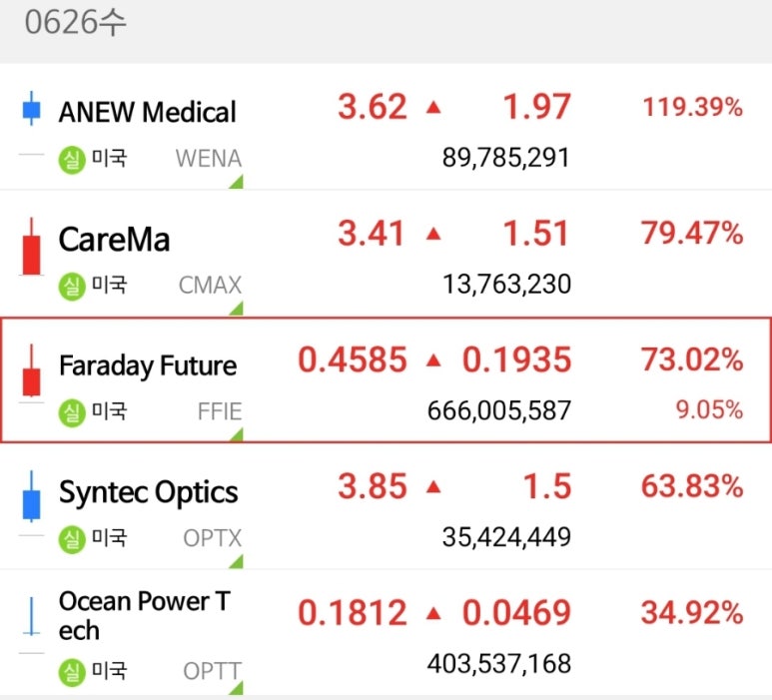Select the ANEW Medical stock name

click(x=148, y=112)
